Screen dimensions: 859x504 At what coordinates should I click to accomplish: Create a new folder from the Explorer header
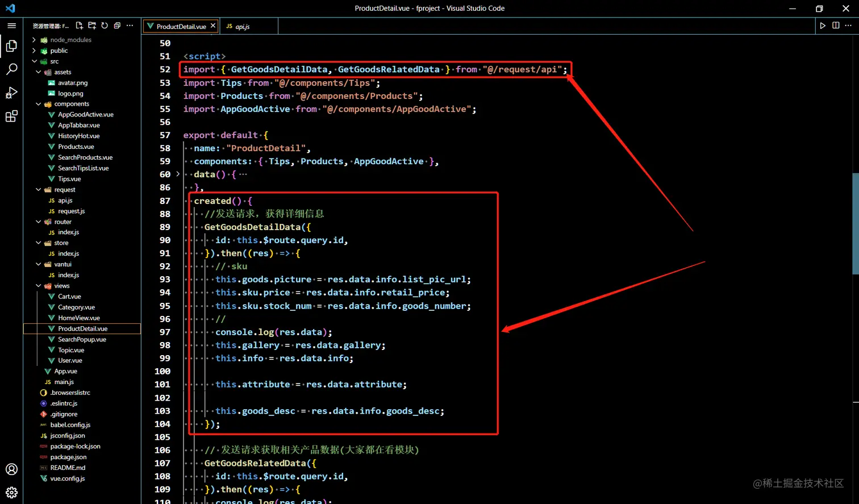92,26
